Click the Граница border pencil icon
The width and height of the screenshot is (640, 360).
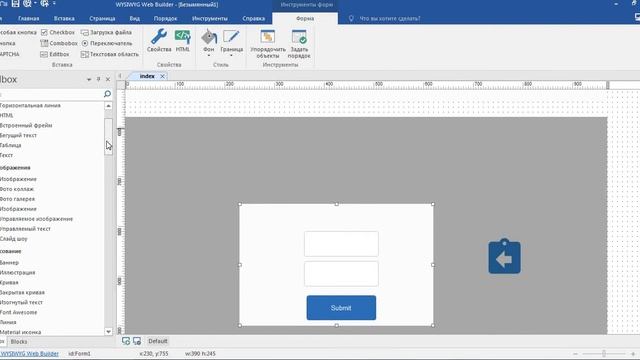tap(231, 38)
